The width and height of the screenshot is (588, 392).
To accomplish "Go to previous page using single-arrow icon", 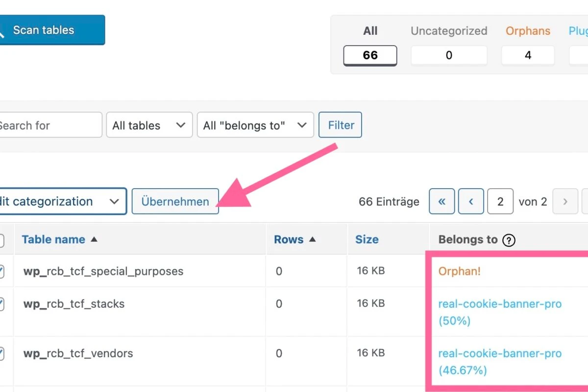I will (471, 201).
